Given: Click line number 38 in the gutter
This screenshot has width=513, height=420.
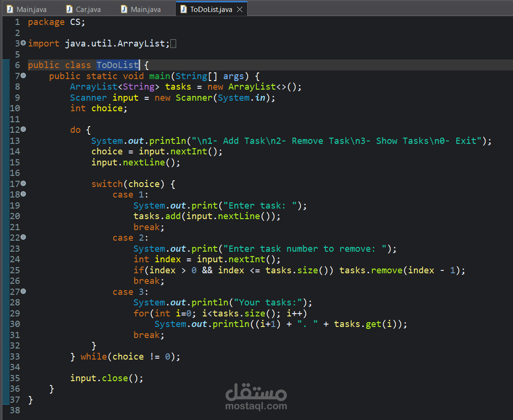Looking at the screenshot, I should point(15,410).
